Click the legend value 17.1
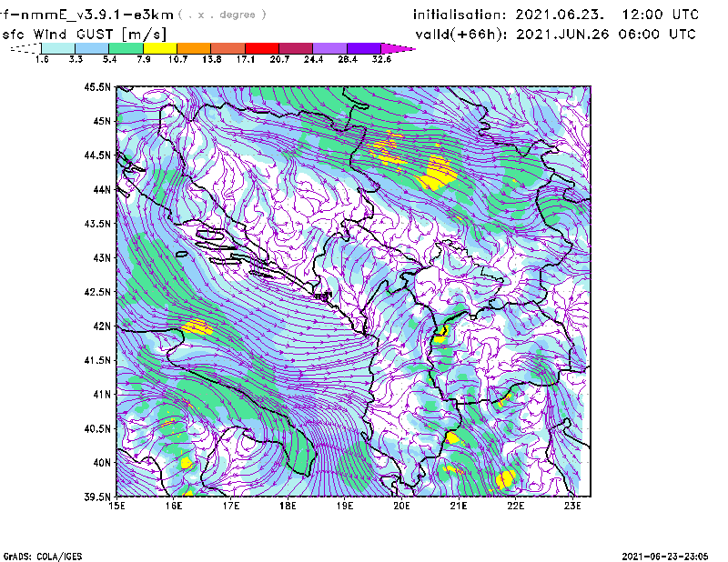This screenshot has width=728, height=562. (x=245, y=59)
